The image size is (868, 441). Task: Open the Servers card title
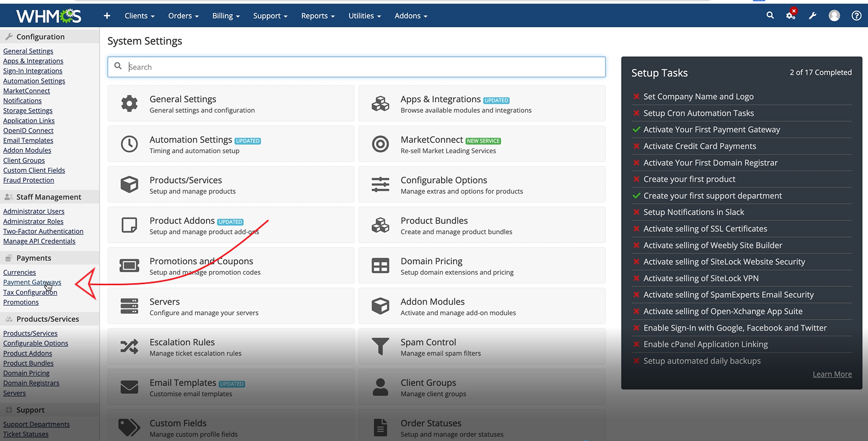[x=165, y=302]
